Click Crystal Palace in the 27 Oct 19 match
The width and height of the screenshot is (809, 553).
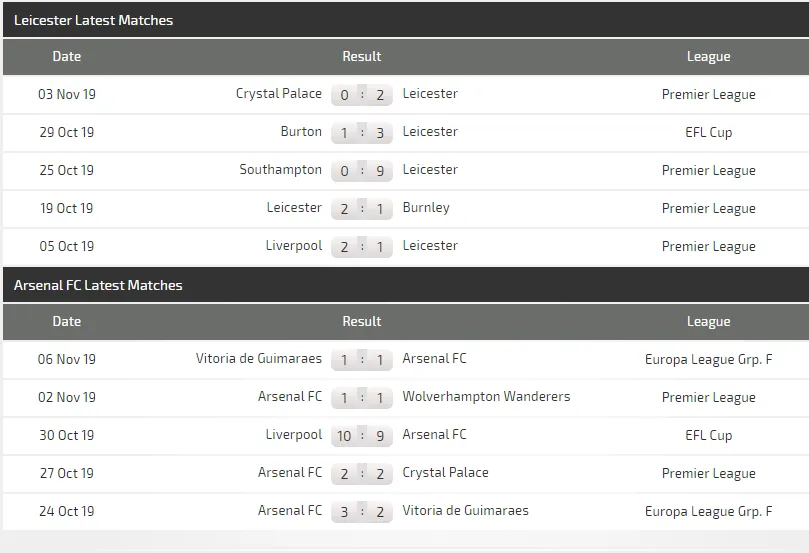pos(445,473)
